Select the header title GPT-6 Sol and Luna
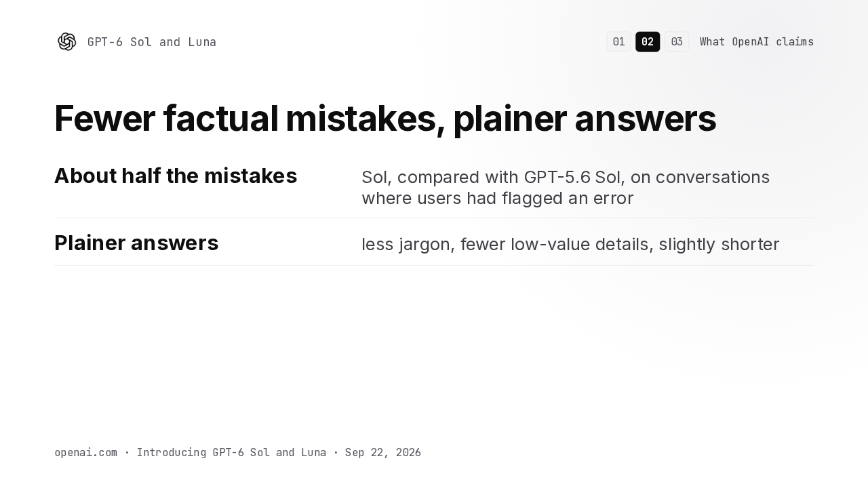Viewport: 868px width, 488px height. [x=152, y=42]
